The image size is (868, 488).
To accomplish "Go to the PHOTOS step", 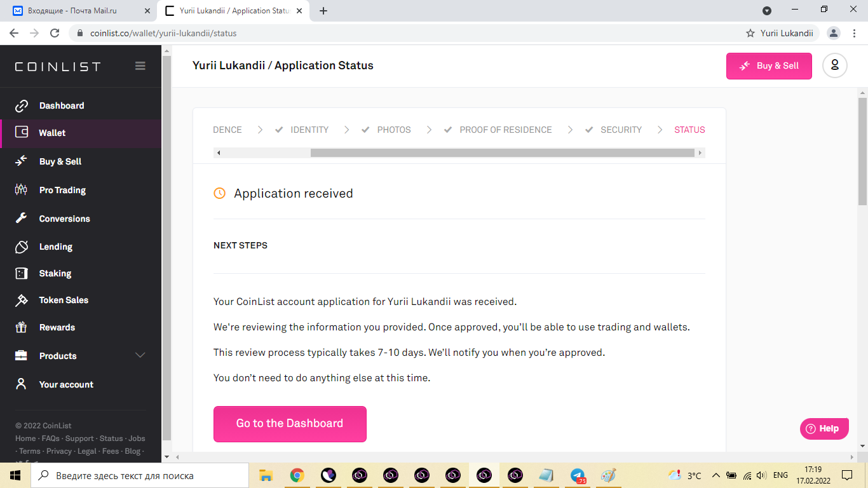I will point(394,130).
